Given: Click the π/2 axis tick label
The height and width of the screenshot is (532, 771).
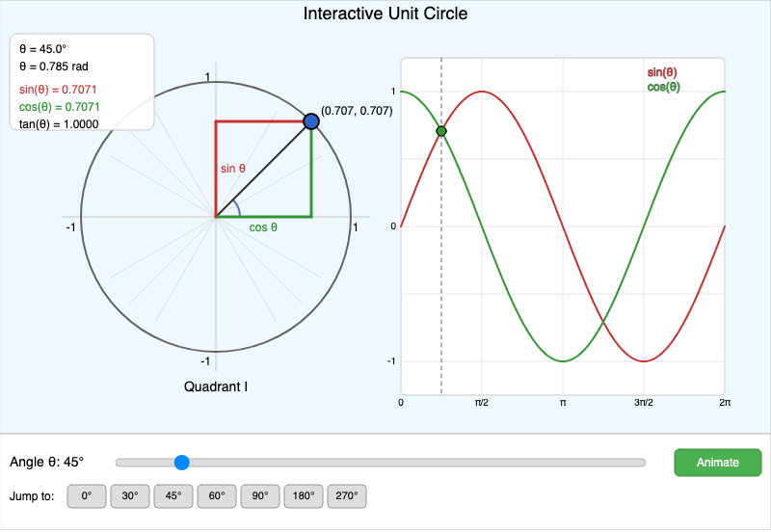Looking at the screenshot, I should (x=482, y=403).
